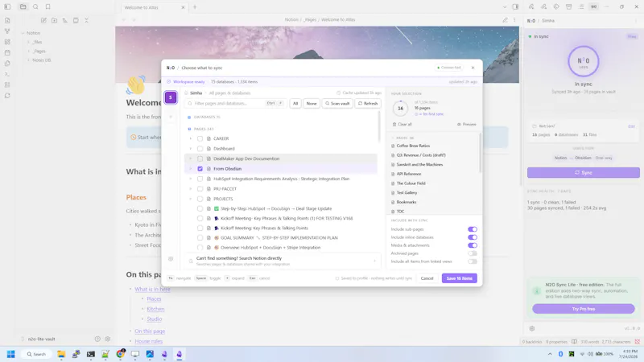
Task: Open the archive box icon in right sidebar tabs
Action: click(x=569, y=7)
